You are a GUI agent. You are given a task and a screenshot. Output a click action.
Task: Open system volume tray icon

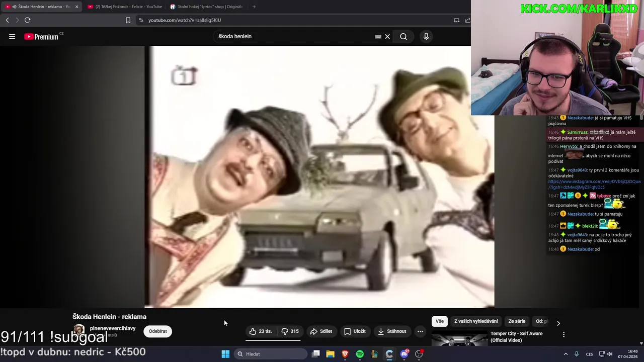610,354
